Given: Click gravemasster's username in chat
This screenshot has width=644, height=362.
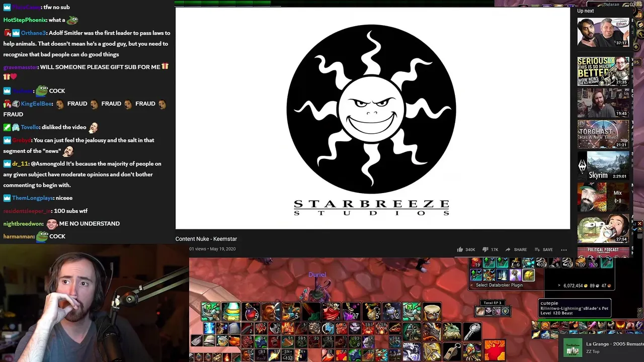Looking at the screenshot, I should pyautogui.click(x=20, y=67).
